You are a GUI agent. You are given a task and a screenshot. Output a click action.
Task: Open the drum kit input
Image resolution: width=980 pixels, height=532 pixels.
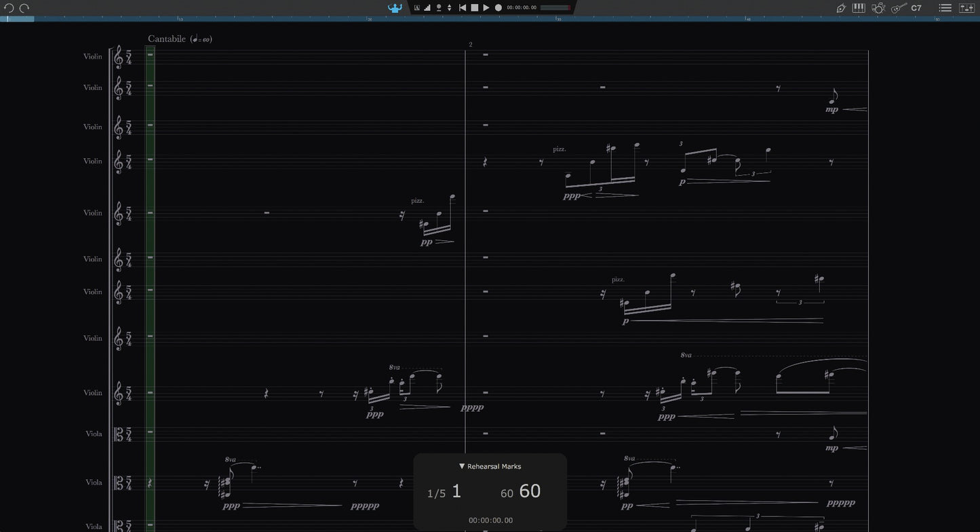pos(879,8)
